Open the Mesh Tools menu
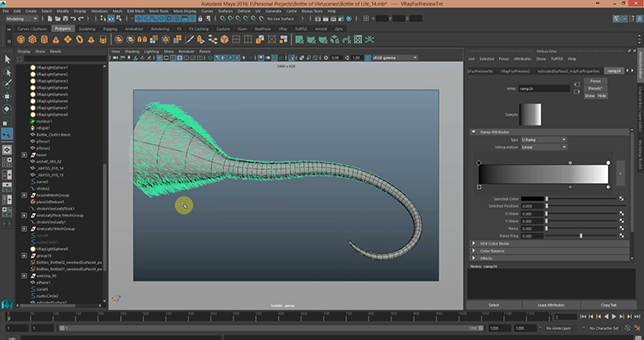644x340 pixels. coord(159,11)
